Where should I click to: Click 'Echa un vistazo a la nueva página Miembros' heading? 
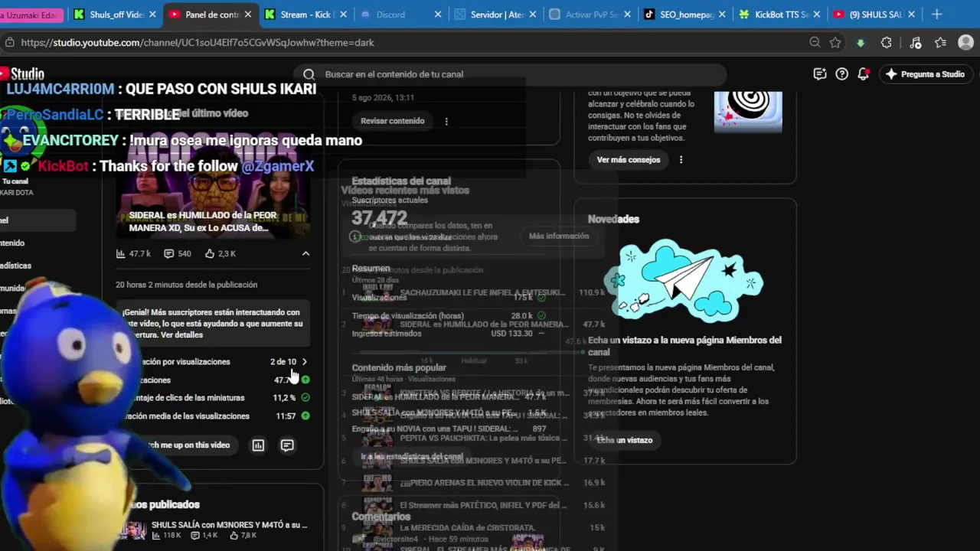(x=684, y=346)
